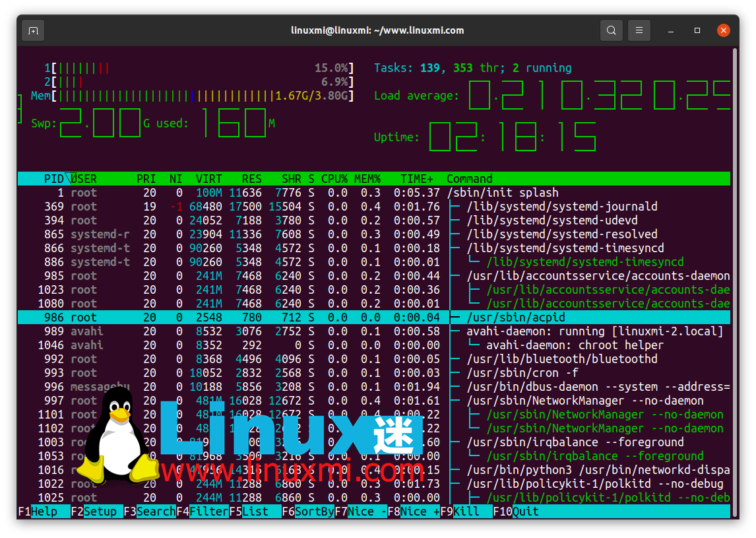Sort by VIRT column header
This screenshot has width=756, height=538.
point(208,179)
